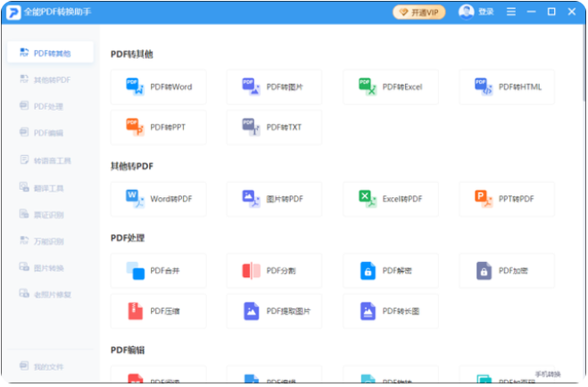Viewport: 588px width, 387px height.
Task: Open the PDF合并 merge tool
Action: pyautogui.click(x=159, y=270)
